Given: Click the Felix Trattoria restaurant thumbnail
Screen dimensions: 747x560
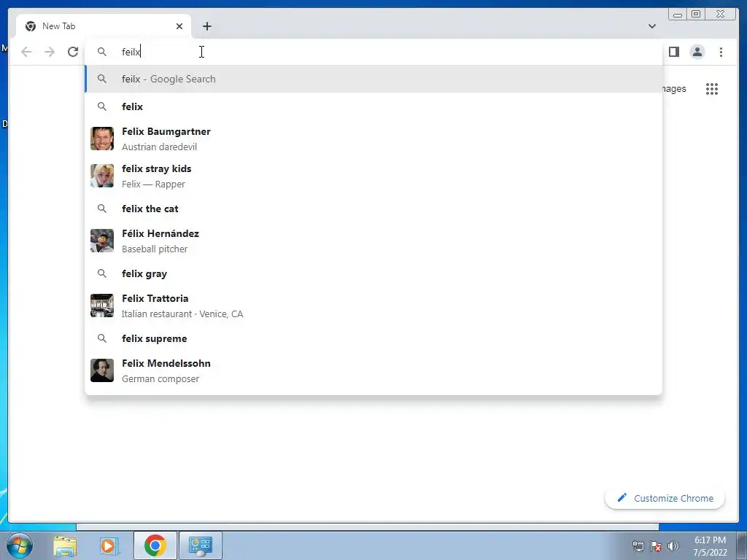Looking at the screenshot, I should [102, 306].
